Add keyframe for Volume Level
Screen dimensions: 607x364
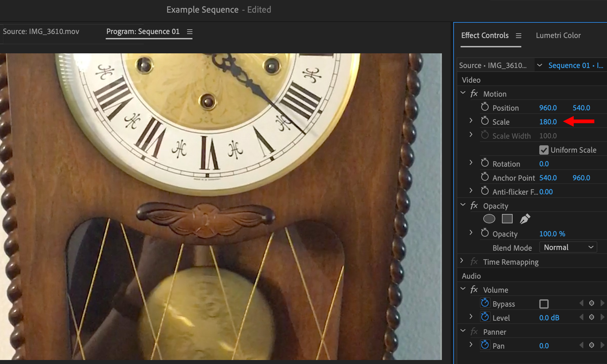coord(591,317)
